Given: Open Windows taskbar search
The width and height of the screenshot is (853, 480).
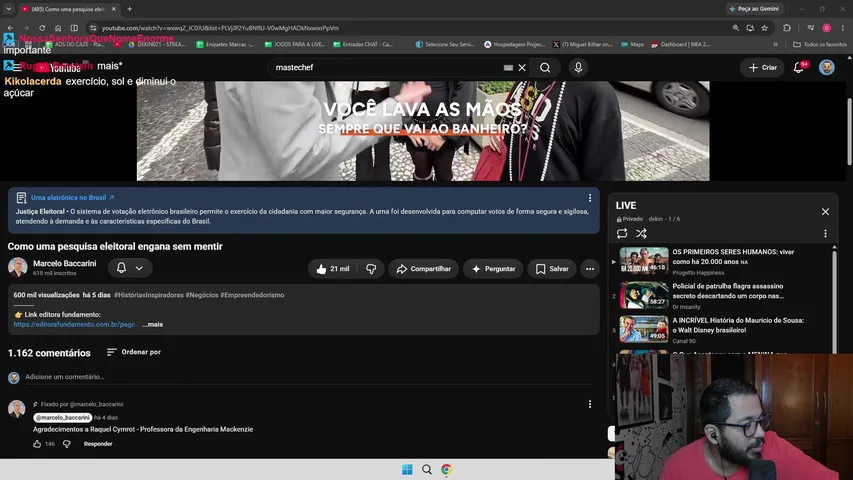Looking at the screenshot, I should click(427, 470).
